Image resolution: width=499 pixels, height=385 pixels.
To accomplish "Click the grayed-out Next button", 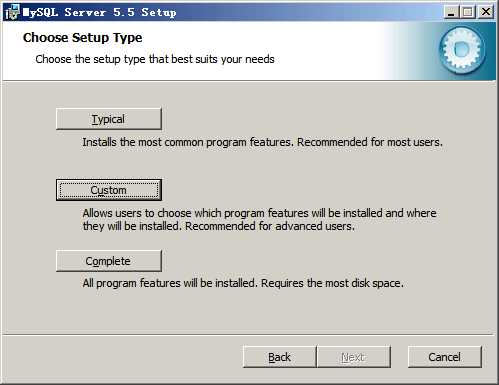I will pos(354,357).
